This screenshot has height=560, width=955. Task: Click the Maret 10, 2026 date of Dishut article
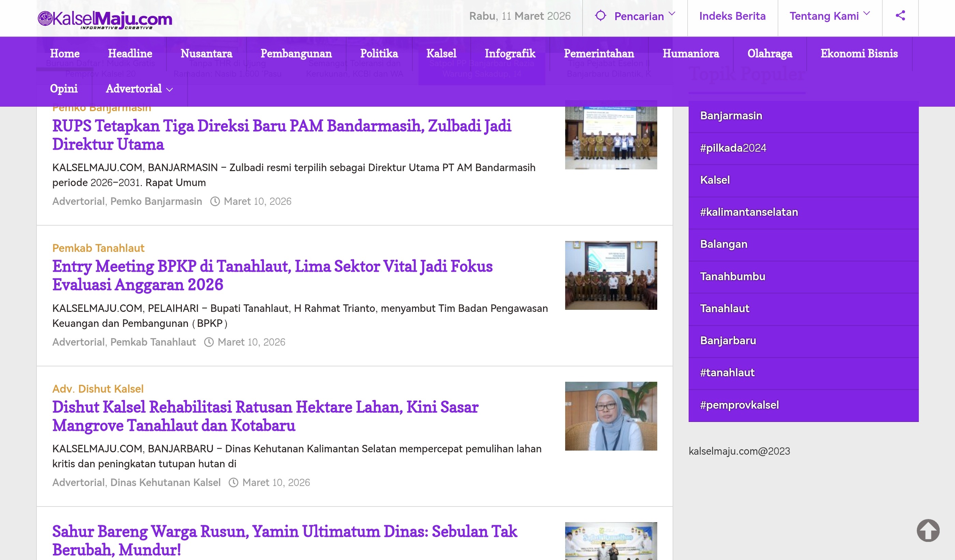coord(276,483)
